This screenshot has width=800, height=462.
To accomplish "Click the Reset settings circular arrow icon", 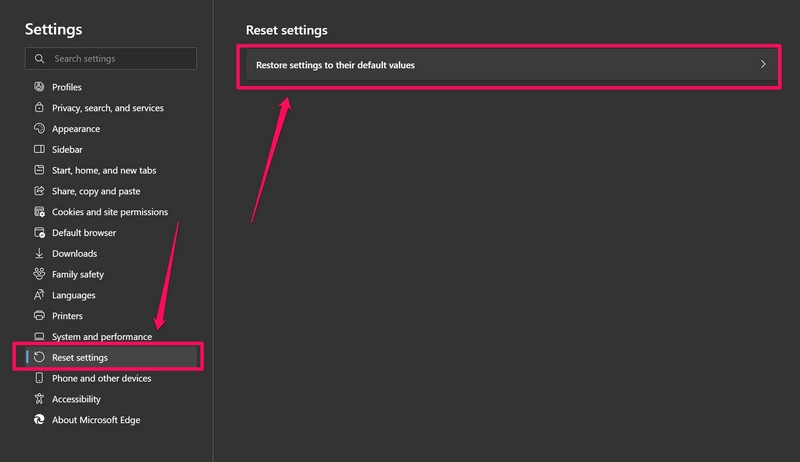I will coord(39,358).
